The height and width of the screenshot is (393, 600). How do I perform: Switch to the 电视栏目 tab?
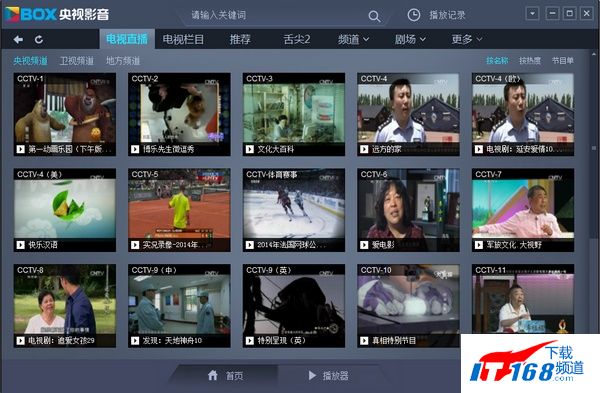(183, 39)
